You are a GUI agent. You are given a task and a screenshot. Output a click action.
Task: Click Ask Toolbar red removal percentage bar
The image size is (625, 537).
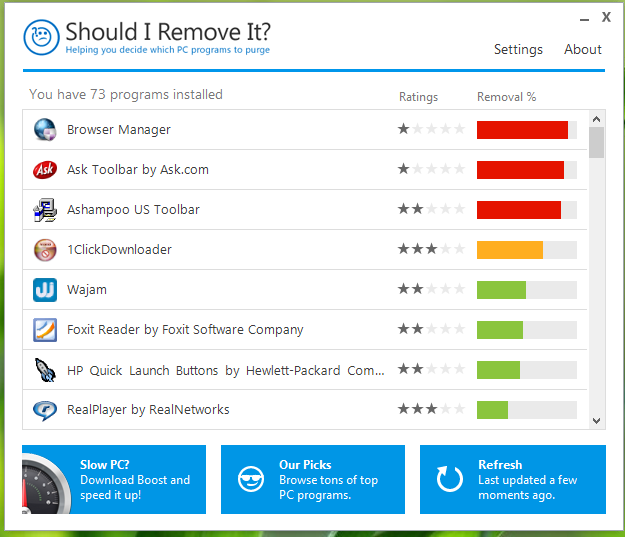point(527,170)
